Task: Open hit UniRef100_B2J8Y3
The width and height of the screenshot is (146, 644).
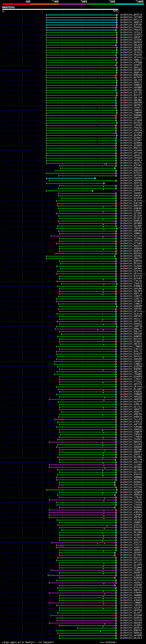Action: tap(131, 218)
